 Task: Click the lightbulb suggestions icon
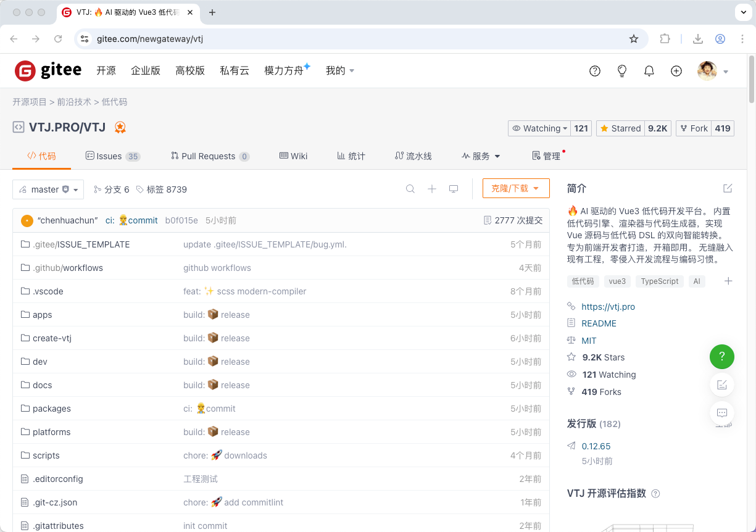pos(621,71)
